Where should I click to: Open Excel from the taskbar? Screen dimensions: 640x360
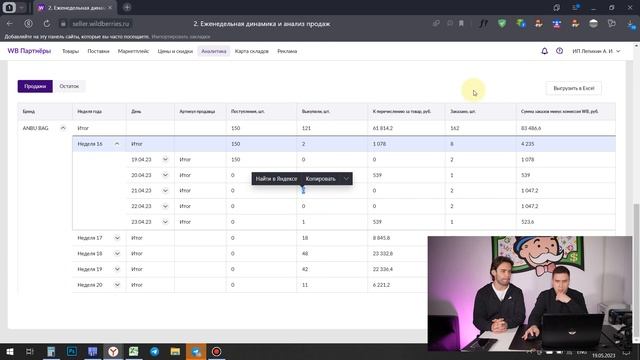tap(133, 351)
